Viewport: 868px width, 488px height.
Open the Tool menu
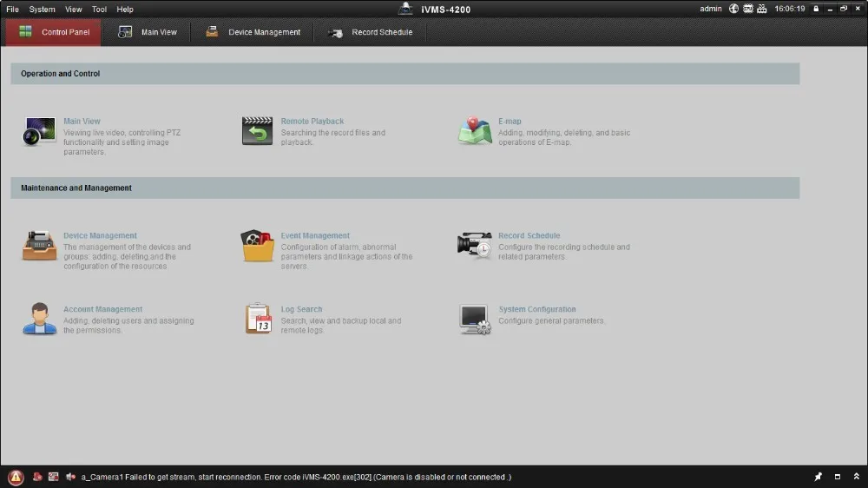point(99,10)
